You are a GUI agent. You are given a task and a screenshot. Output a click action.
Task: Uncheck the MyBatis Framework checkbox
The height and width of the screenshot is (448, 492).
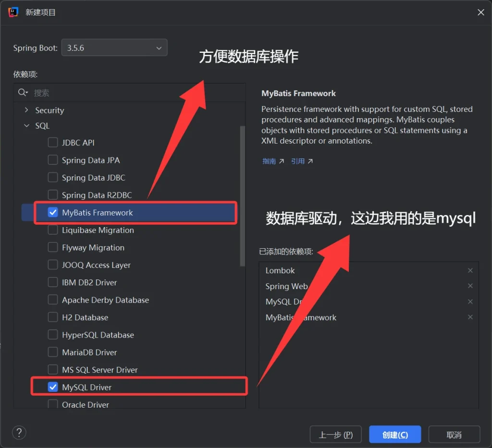click(53, 212)
